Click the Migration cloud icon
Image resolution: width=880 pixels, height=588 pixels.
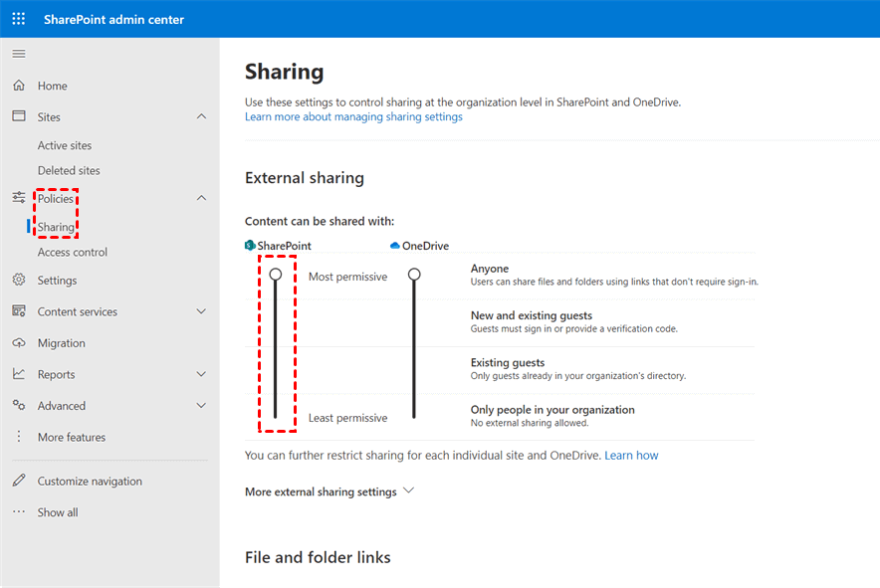[19, 342]
